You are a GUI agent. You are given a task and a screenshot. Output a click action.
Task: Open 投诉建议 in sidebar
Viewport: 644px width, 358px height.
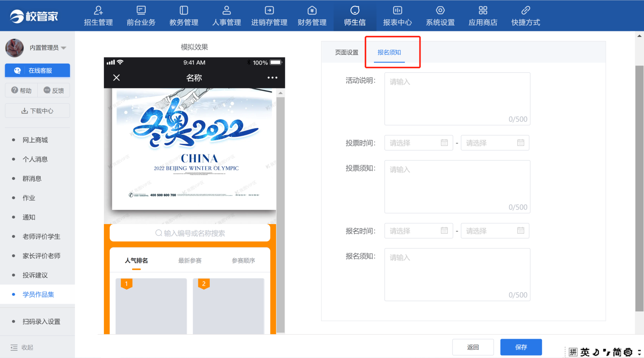point(35,275)
